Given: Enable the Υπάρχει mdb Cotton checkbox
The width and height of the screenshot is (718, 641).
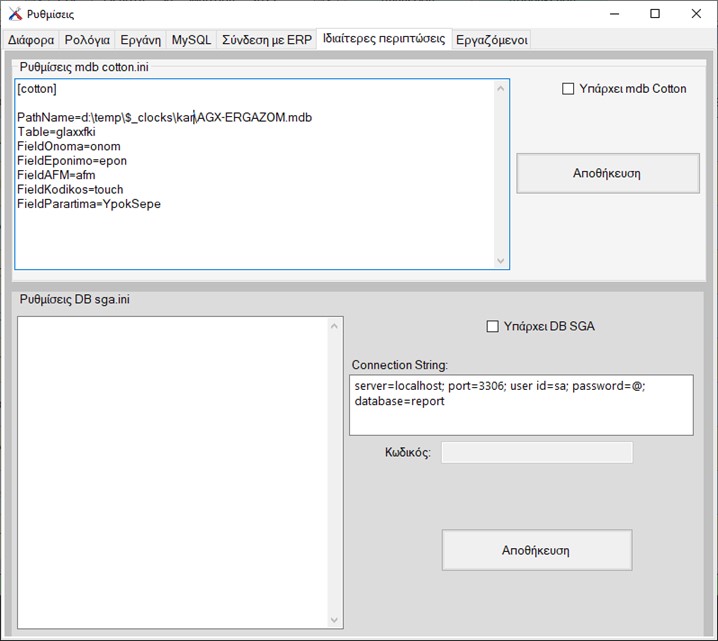Looking at the screenshot, I should [568, 89].
